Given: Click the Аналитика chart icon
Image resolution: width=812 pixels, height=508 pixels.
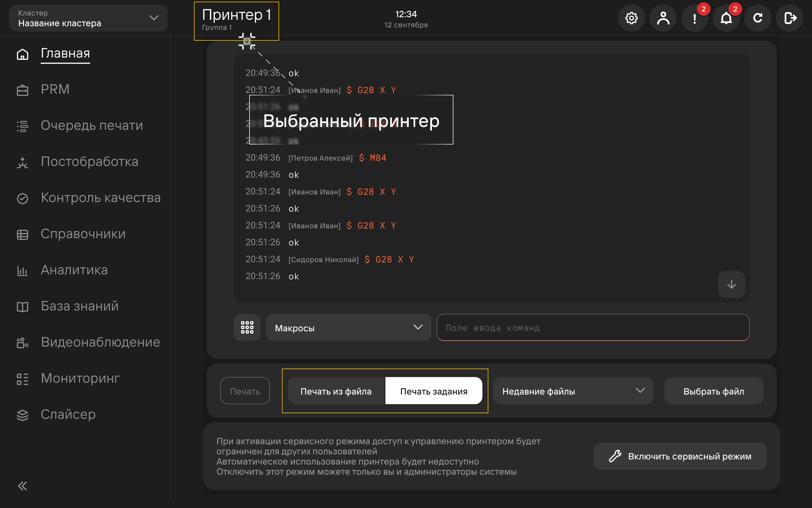Looking at the screenshot, I should click(23, 271).
